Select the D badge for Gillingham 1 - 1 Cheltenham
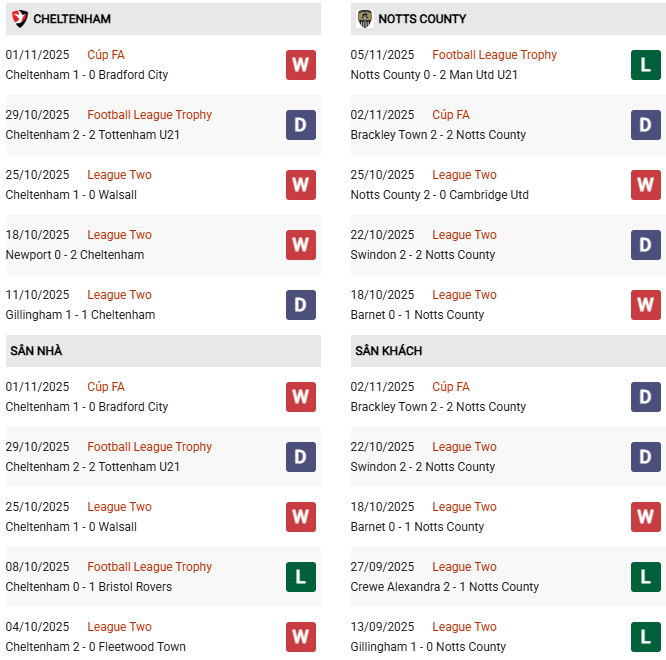This screenshot has width=666, height=660. 301,305
